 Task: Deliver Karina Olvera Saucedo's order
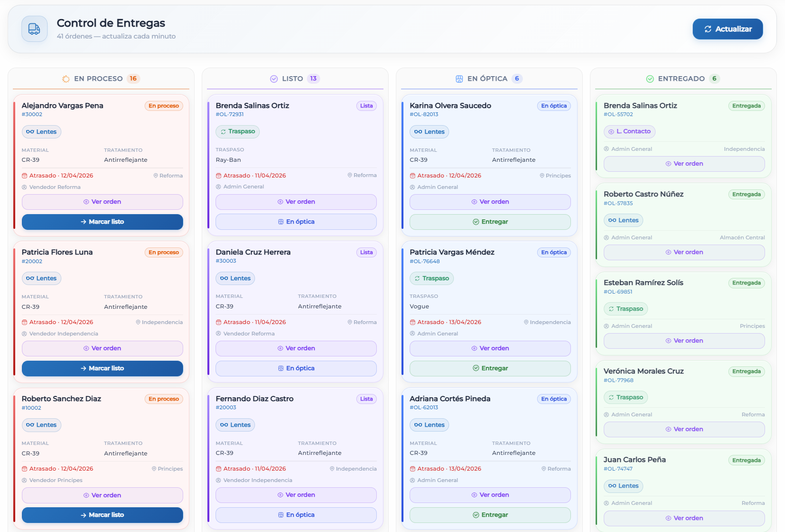click(490, 222)
